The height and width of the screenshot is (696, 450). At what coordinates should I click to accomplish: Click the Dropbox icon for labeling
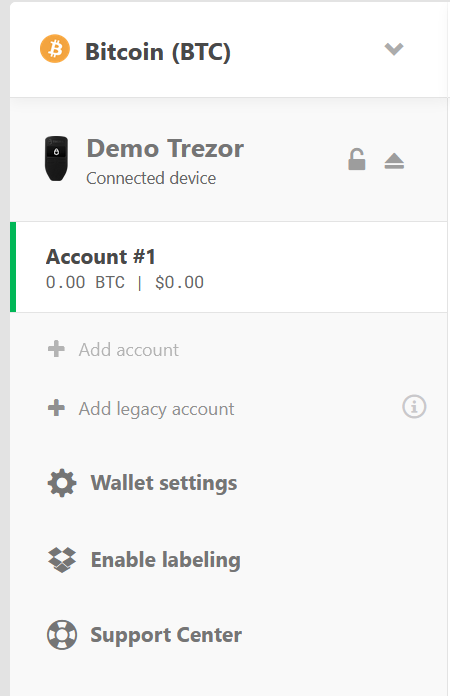click(x=62, y=560)
